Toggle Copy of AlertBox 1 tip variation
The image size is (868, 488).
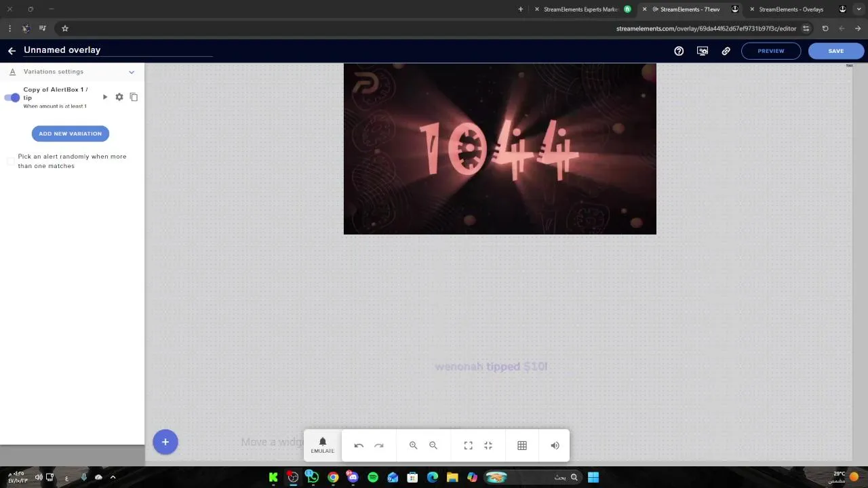coord(12,98)
